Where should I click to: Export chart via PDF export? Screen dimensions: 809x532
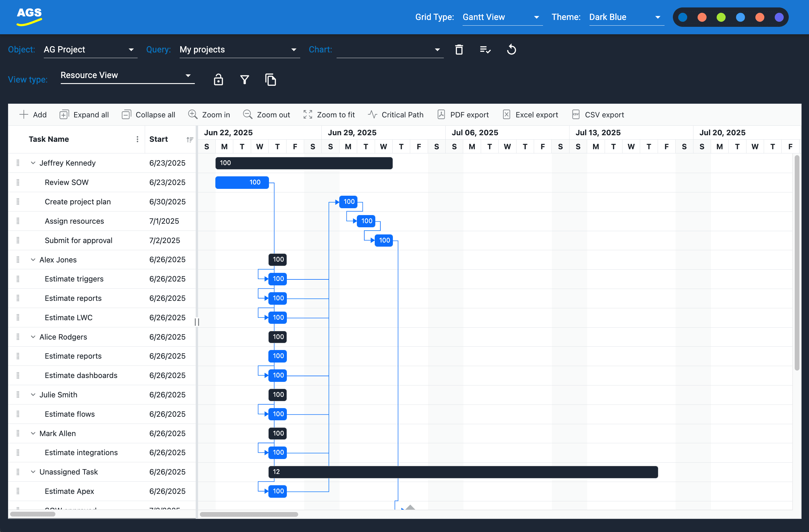coord(463,115)
